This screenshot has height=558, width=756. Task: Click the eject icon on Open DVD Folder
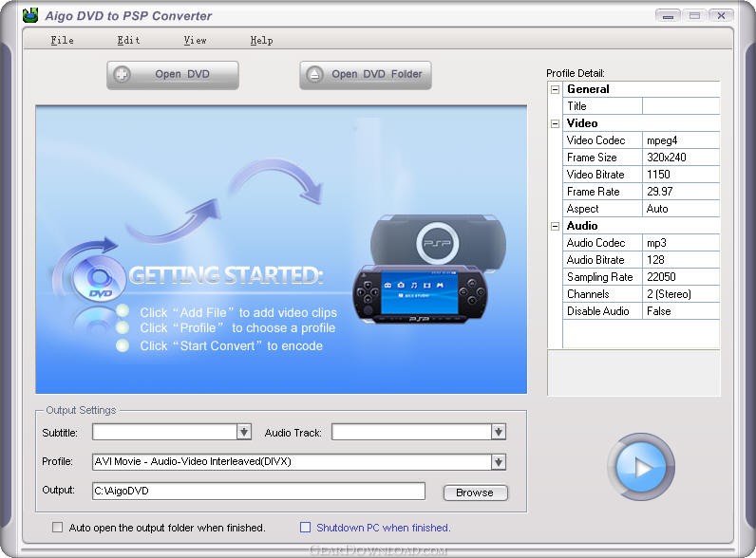(314, 74)
